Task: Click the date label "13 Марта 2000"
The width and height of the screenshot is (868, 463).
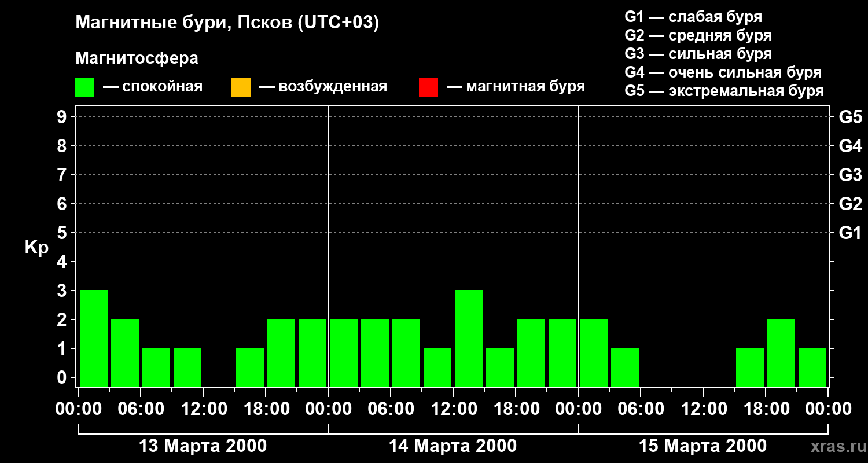Action: click(x=203, y=446)
